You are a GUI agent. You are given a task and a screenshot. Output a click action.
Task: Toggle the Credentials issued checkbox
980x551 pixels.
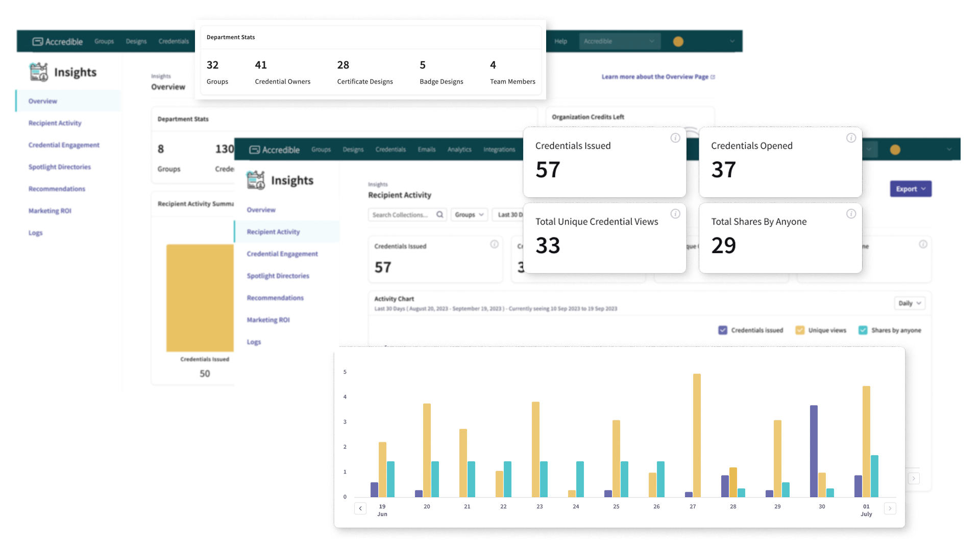[x=722, y=330]
